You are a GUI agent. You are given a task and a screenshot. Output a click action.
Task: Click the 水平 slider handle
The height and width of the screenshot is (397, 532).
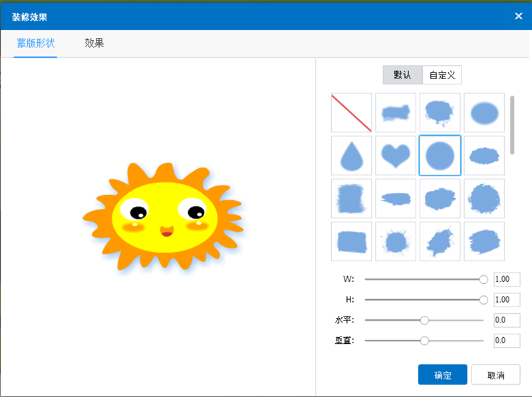[x=424, y=321]
